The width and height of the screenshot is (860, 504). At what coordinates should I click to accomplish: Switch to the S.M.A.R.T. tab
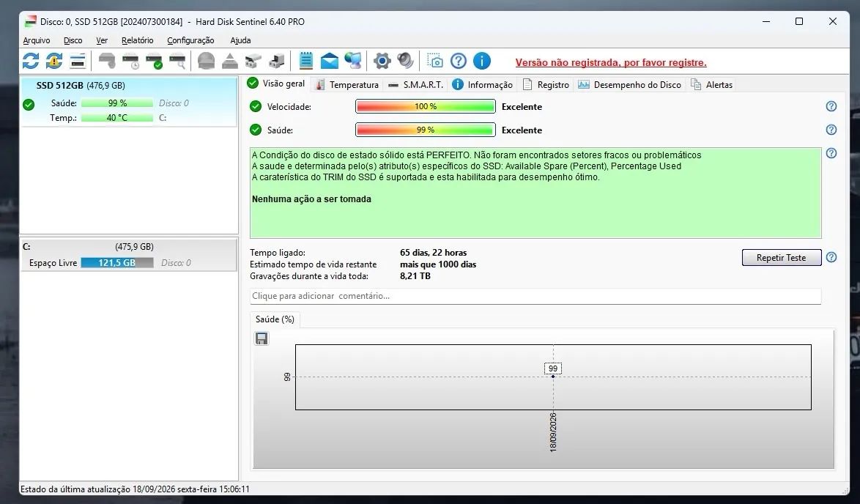(x=415, y=85)
